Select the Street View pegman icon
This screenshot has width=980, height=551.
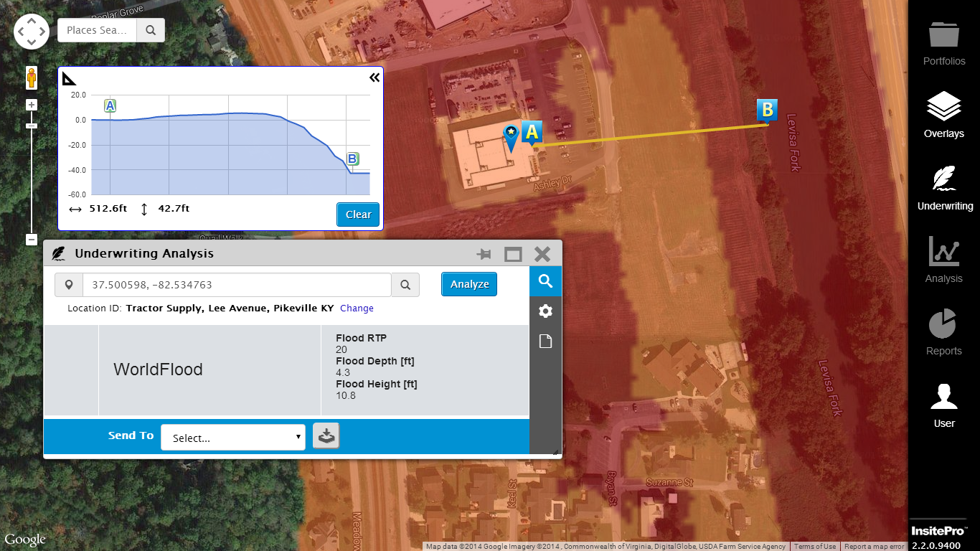[32, 77]
